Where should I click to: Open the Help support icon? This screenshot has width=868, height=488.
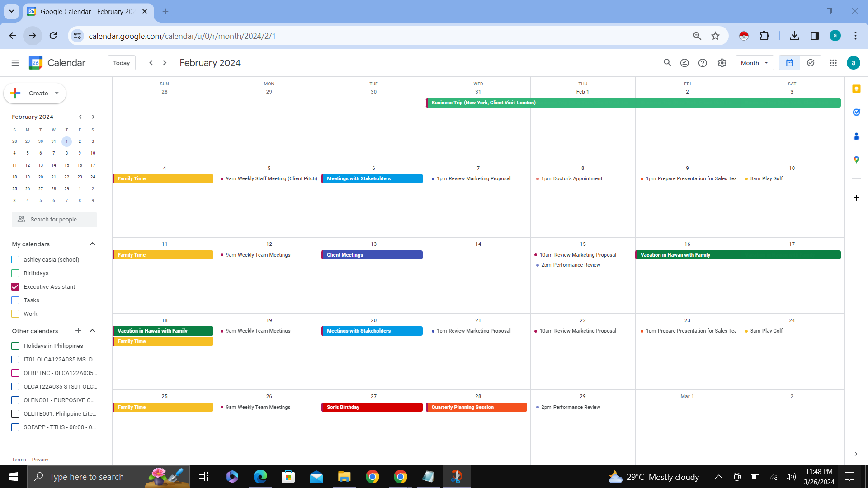(703, 63)
